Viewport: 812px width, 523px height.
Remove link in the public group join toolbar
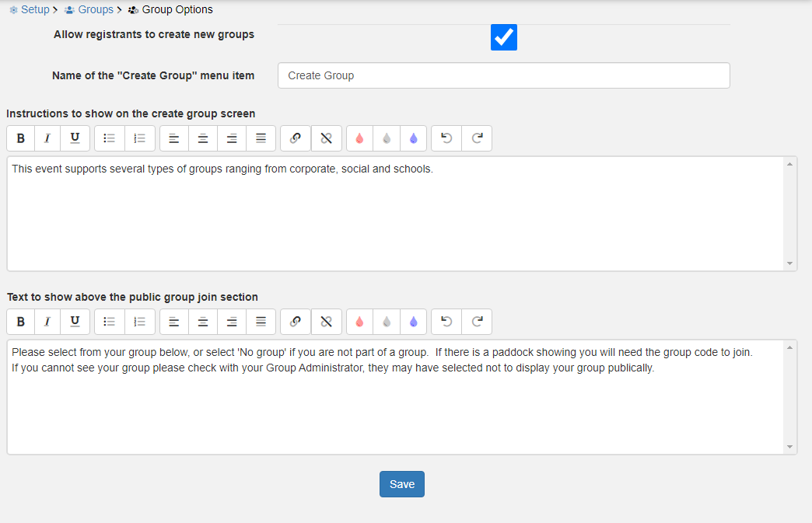(327, 322)
